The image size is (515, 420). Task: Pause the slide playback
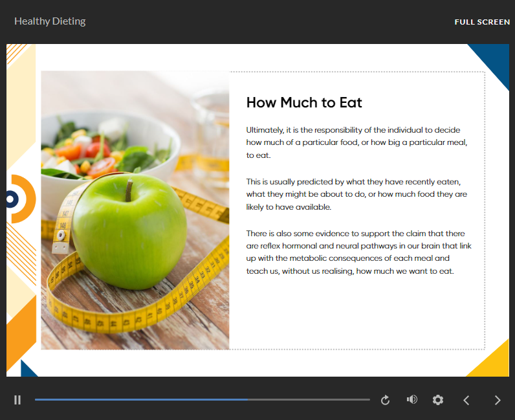click(17, 400)
